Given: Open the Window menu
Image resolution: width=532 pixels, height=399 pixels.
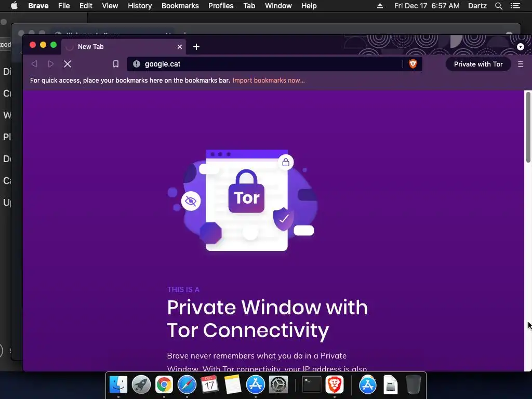Looking at the screenshot, I should coord(278,6).
